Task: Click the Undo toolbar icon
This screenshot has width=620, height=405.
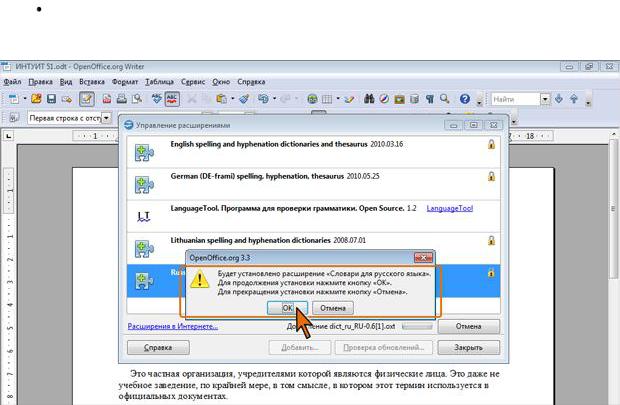Action: 263,99
